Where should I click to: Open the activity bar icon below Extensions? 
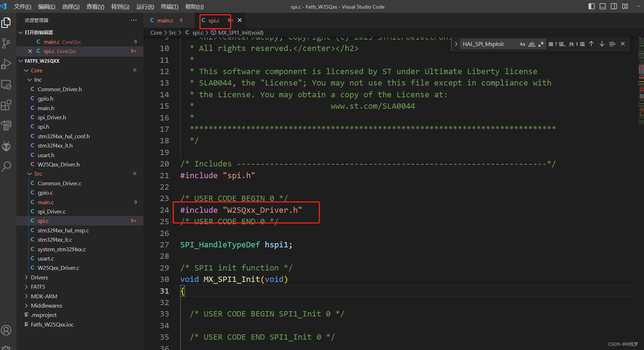coord(6,125)
